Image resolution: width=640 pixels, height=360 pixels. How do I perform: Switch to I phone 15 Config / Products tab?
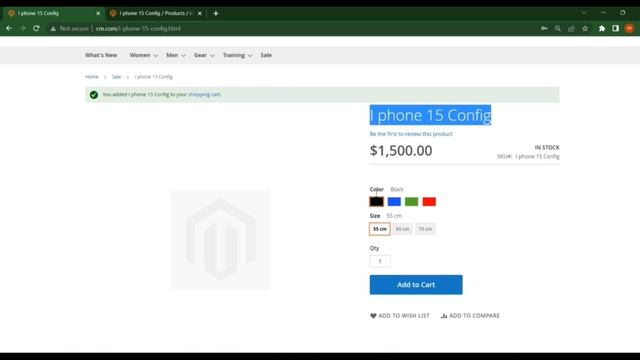click(156, 13)
